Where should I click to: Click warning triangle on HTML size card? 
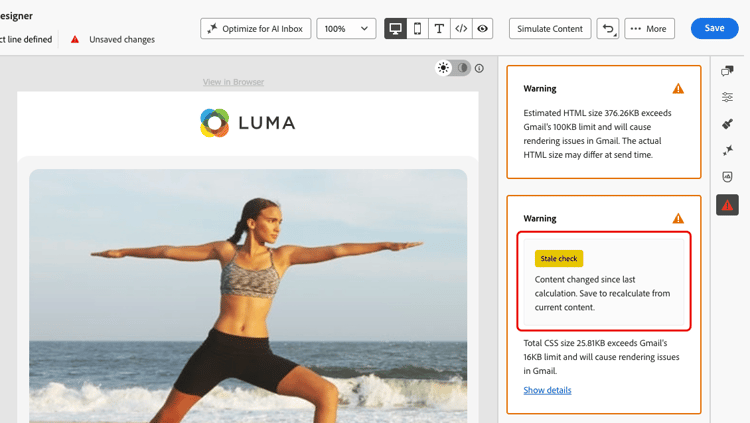coord(678,89)
